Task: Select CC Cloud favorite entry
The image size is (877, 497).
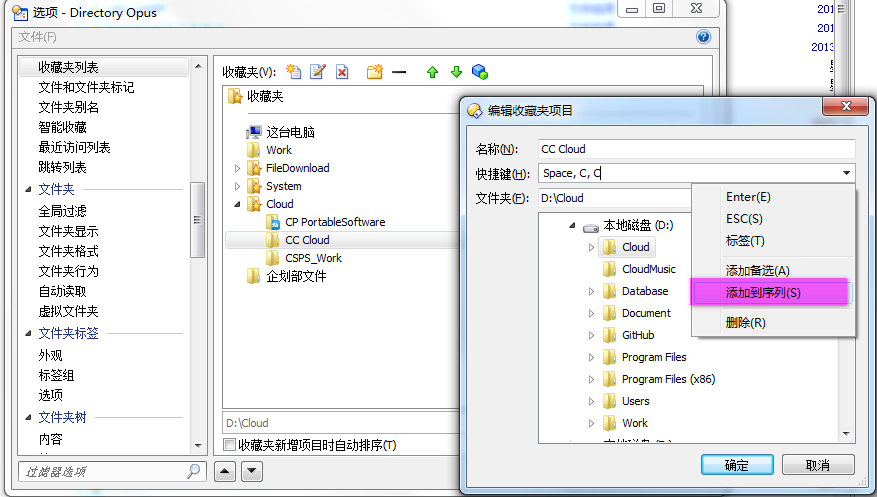Action: click(x=307, y=240)
